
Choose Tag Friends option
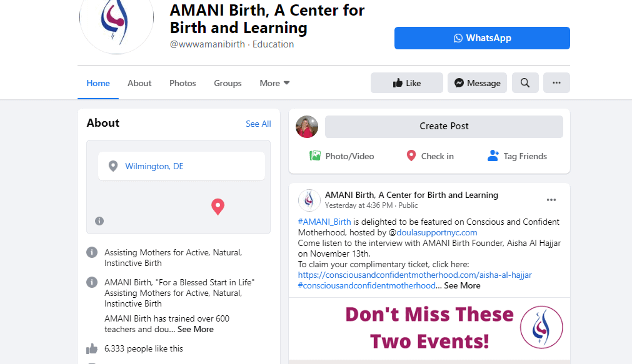(517, 156)
